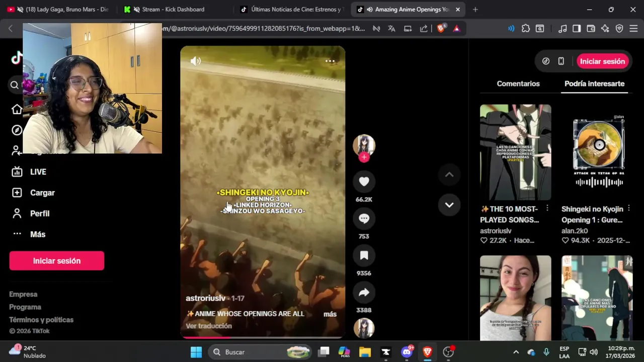Open Discord from the taskbar

click(x=407, y=352)
